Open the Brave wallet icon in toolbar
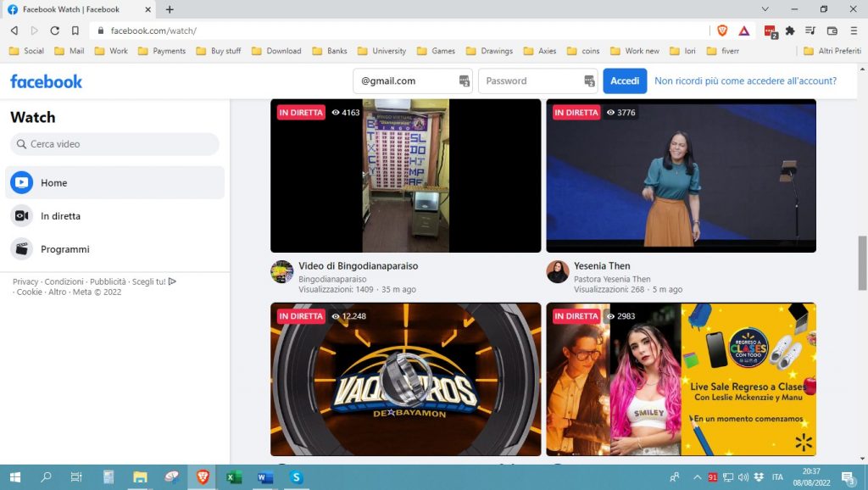The image size is (868, 490). (832, 31)
